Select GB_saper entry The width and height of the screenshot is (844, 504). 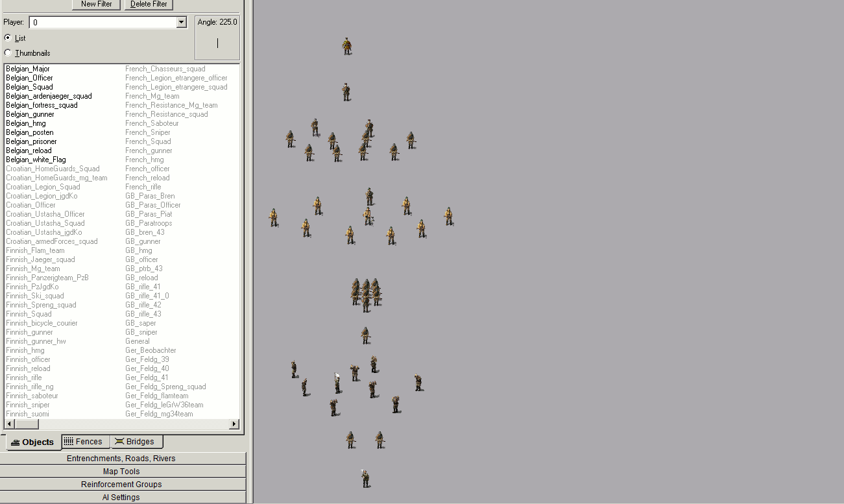tap(141, 323)
